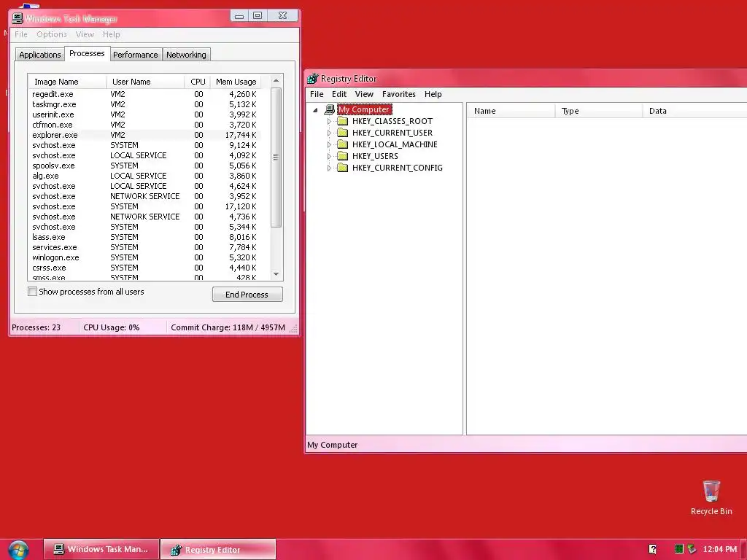Click the Type column header in Registry Editor

coord(598,111)
